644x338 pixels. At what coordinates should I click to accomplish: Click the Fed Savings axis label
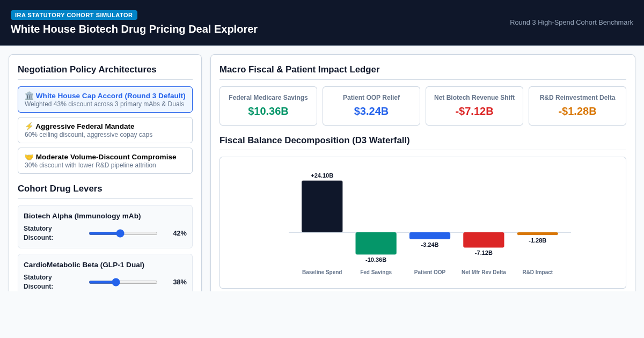[376, 273]
